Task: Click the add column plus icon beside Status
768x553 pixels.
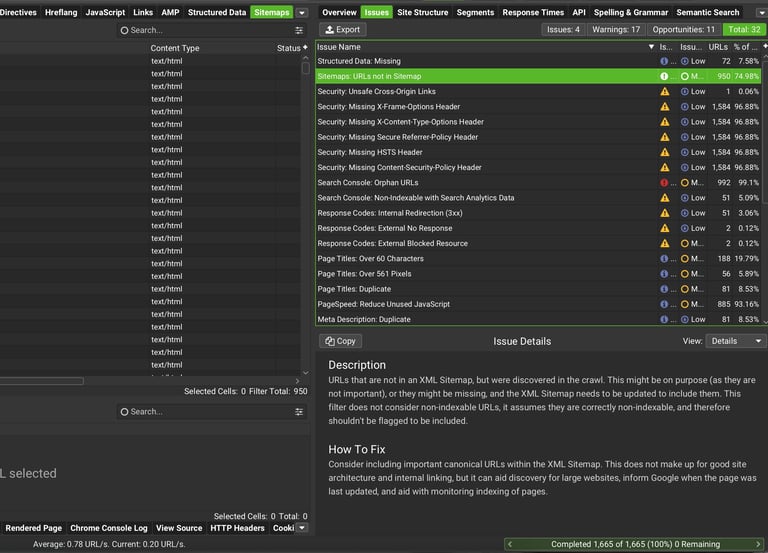Action: [x=305, y=48]
